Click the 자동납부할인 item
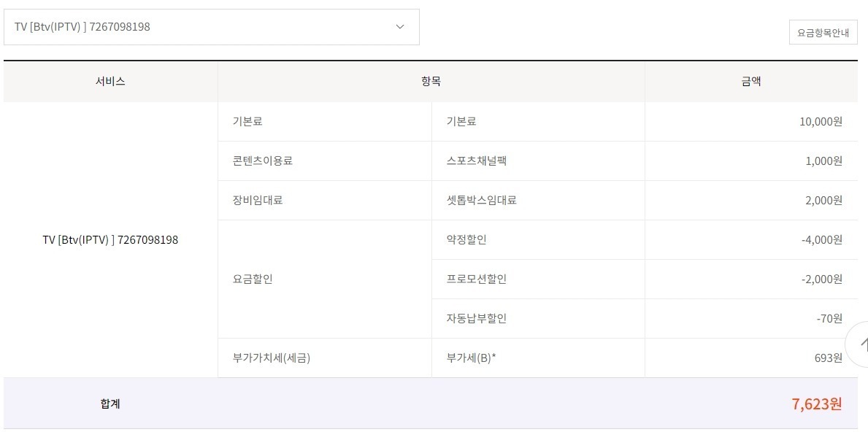 (x=476, y=318)
